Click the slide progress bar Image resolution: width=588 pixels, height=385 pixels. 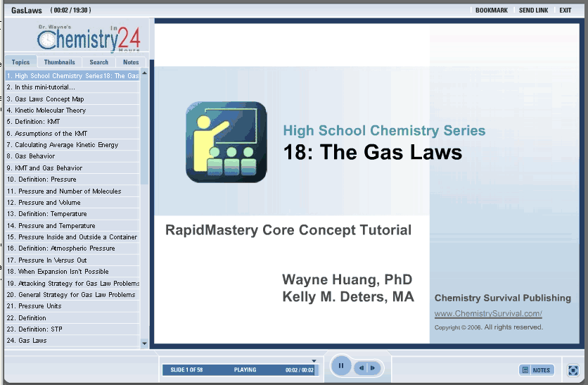coord(239,370)
